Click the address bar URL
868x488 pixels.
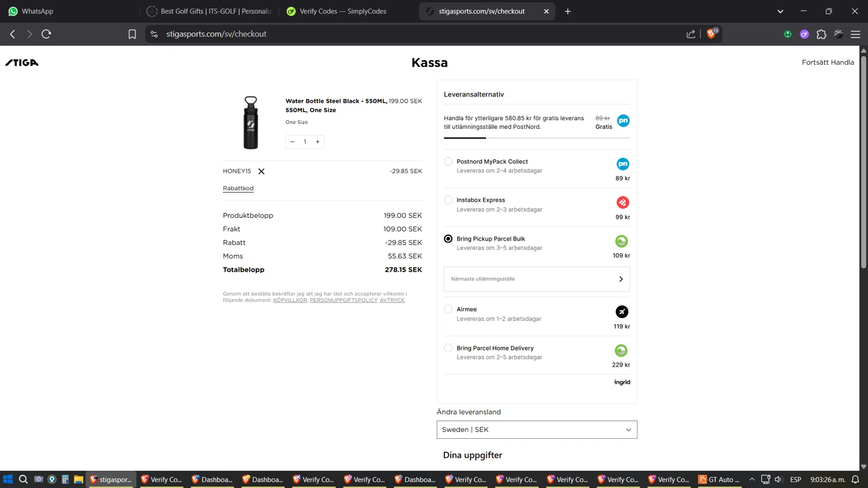pyautogui.click(x=216, y=34)
